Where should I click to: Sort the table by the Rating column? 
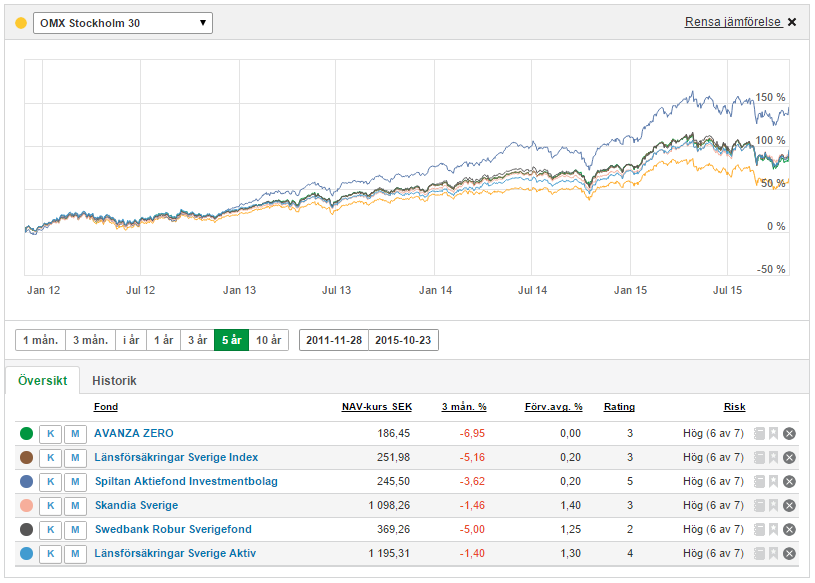tap(619, 407)
